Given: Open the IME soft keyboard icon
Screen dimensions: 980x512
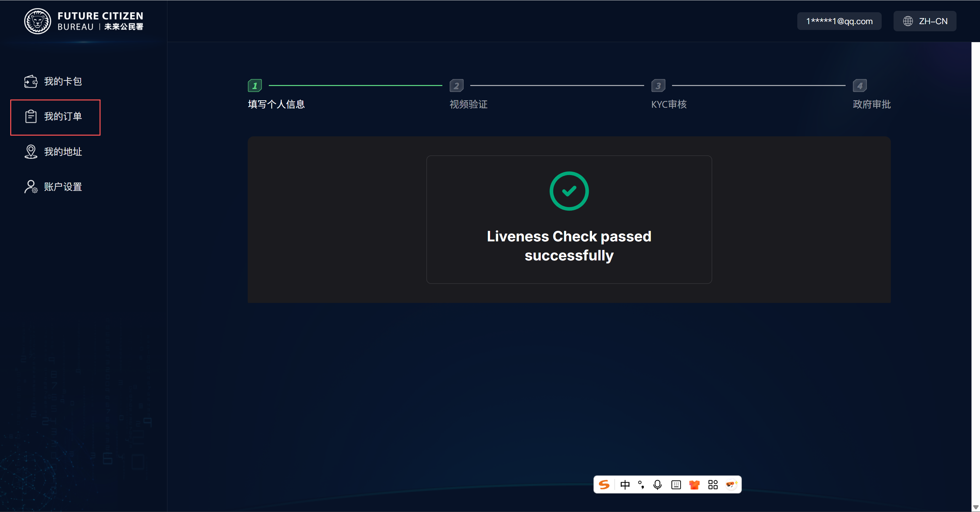Looking at the screenshot, I should [676, 485].
